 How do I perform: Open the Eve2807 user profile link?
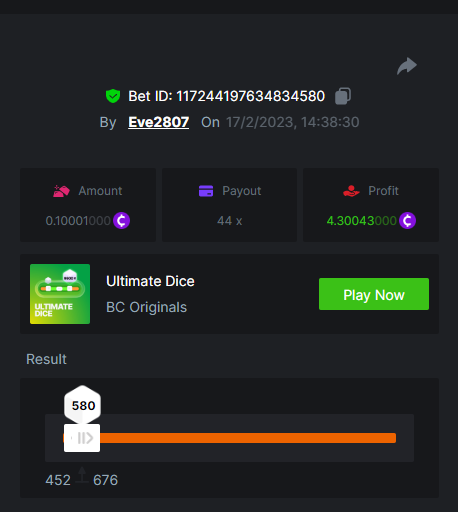click(x=159, y=122)
